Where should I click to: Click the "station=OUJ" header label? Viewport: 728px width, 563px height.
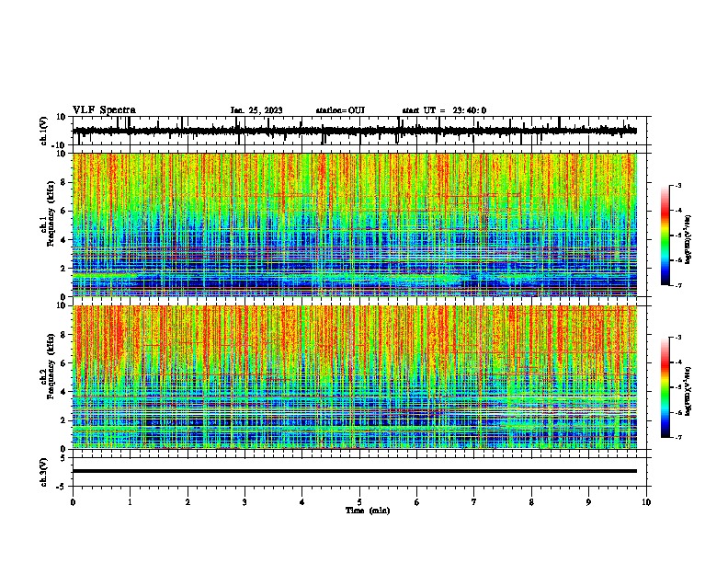(x=340, y=110)
